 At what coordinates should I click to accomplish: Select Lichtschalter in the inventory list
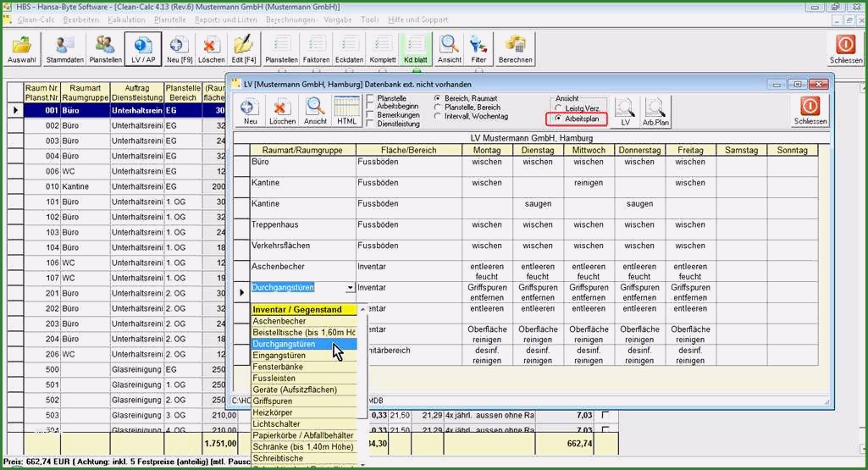coord(276,423)
